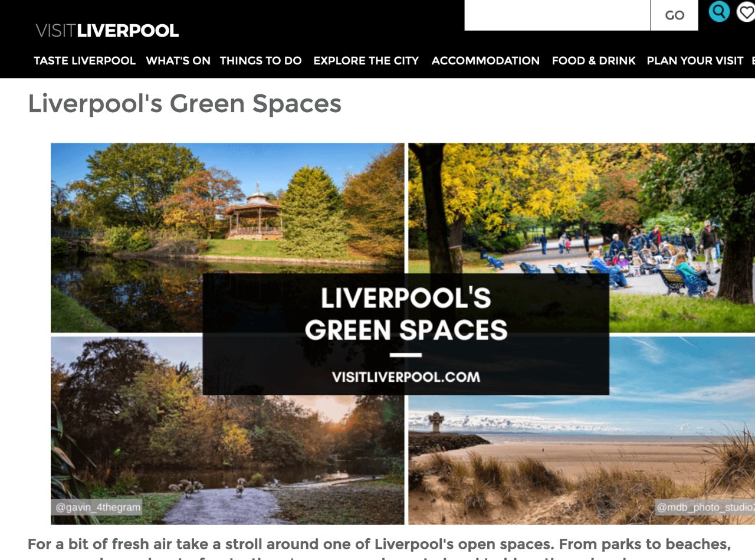Click the Liverpool's Green Spaces banner overlay
Image resolution: width=755 pixels, height=560 pixels.
coord(406,334)
